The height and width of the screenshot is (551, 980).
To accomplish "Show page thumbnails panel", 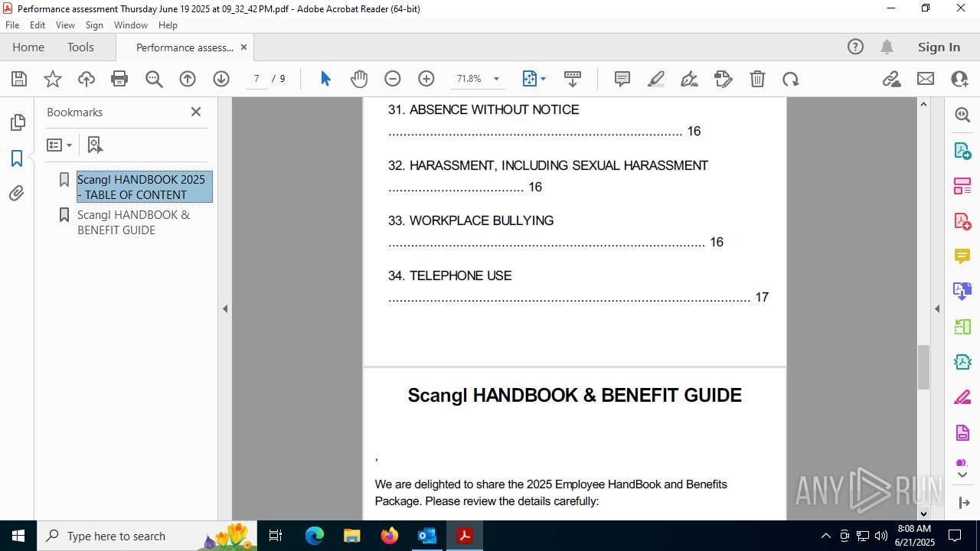I will 17,122.
